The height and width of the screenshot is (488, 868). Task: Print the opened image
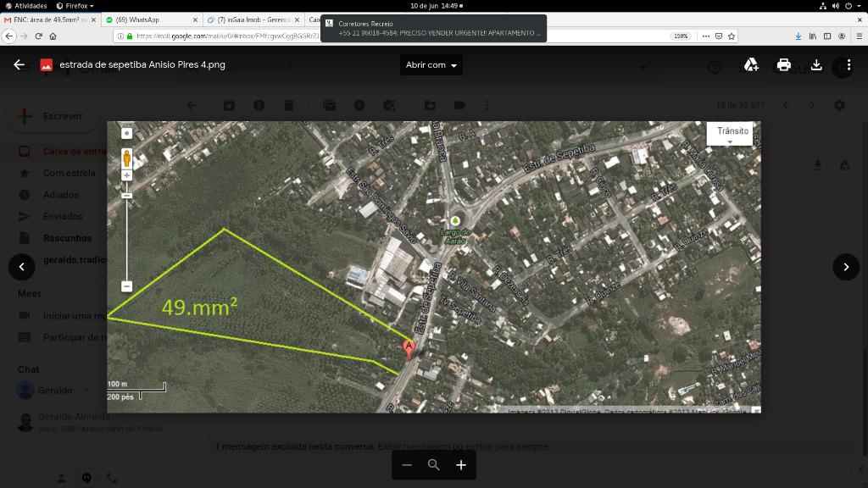783,64
